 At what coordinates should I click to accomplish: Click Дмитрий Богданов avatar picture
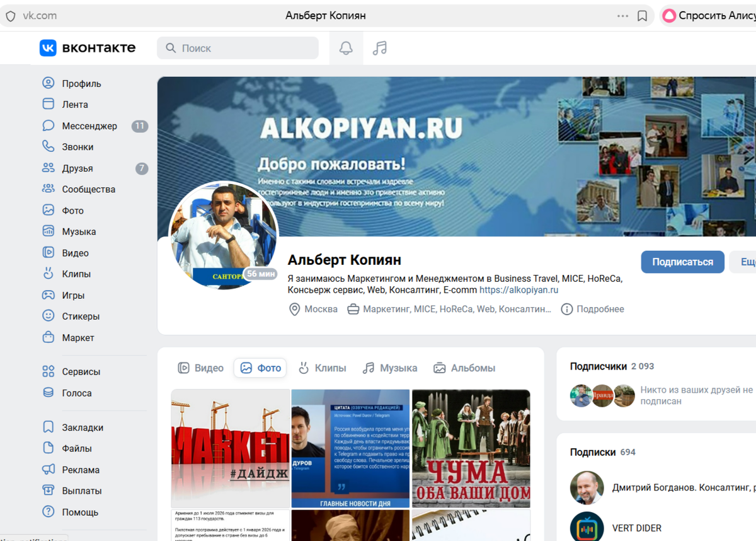point(587,487)
